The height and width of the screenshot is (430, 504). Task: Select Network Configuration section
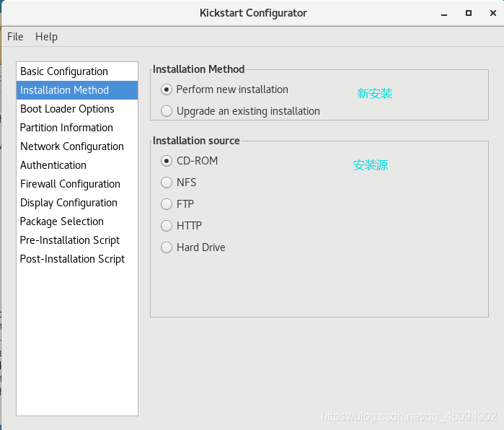tap(77, 146)
